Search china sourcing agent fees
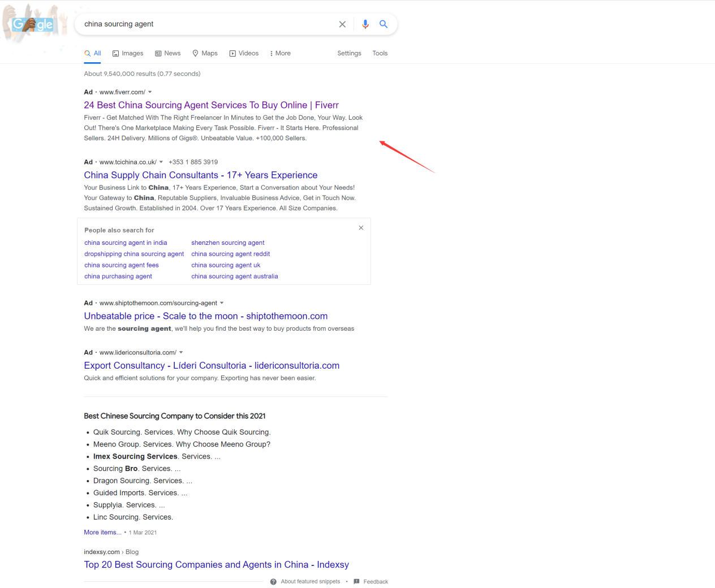Screen dimensions: 715x588 (x=122, y=265)
